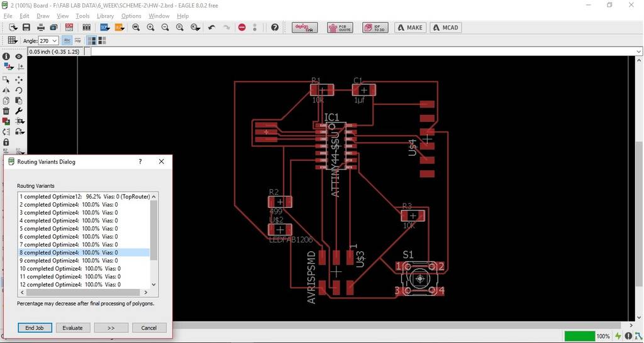Click the Info tool icon

[x=6, y=57]
